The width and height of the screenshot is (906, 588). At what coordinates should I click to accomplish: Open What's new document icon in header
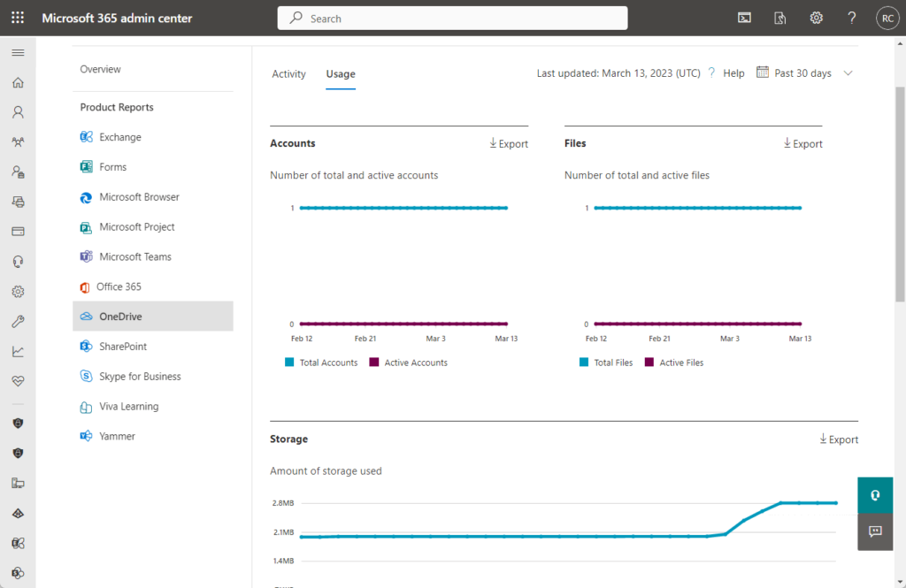point(780,18)
